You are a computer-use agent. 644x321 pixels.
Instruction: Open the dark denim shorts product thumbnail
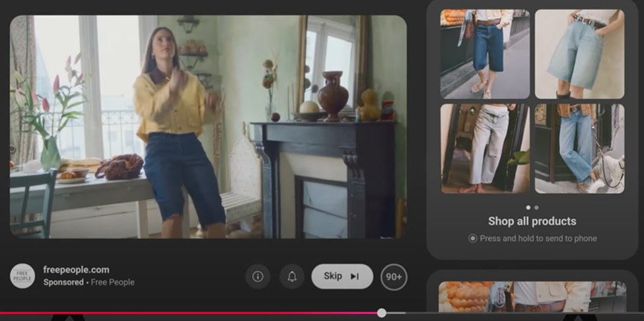pyautogui.click(x=485, y=54)
